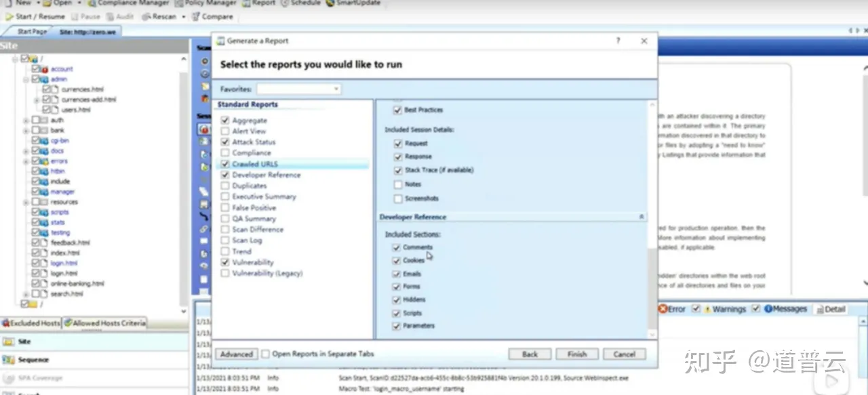This screenshot has height=395, width=868.
Task: Open the Favorites dropdown
Action: click(336, 89)
